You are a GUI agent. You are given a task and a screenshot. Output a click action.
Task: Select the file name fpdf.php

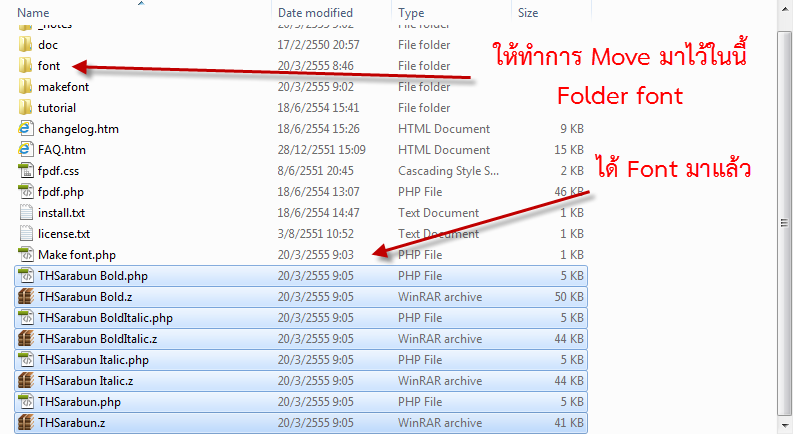(x=61, y=192)
